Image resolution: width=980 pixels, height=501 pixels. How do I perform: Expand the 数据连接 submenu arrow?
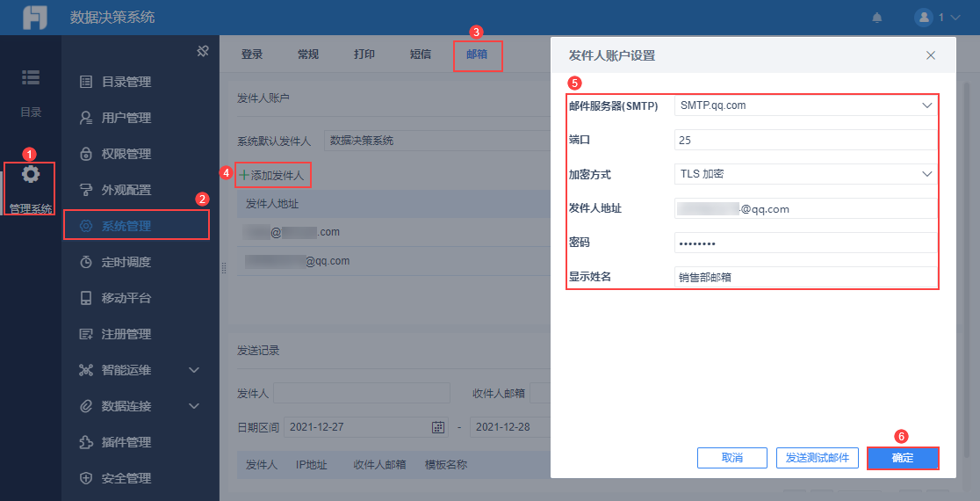[194, 407]
